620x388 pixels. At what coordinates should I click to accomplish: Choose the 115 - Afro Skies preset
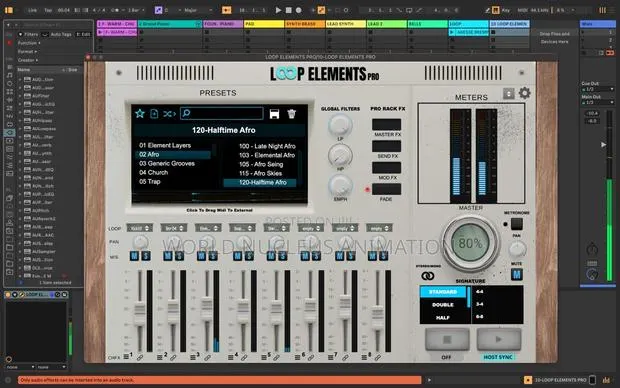261,174
